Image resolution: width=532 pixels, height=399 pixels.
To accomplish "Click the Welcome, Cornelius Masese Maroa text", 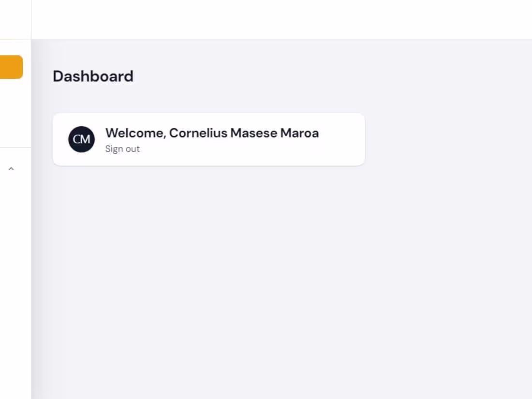I will pyautogui.click(x=212, y=133).
